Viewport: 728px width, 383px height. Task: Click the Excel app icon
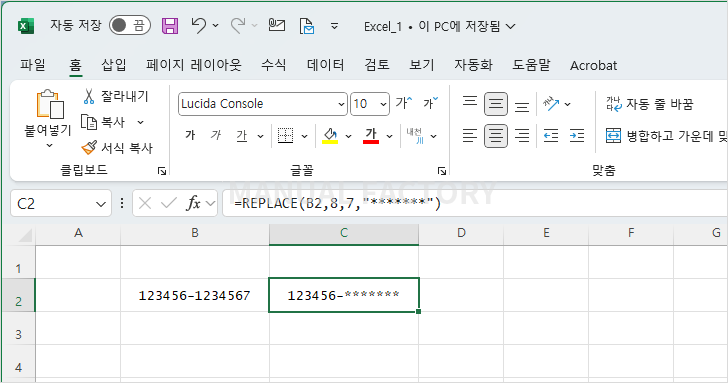pyautogui.click(x=26, y=26)
